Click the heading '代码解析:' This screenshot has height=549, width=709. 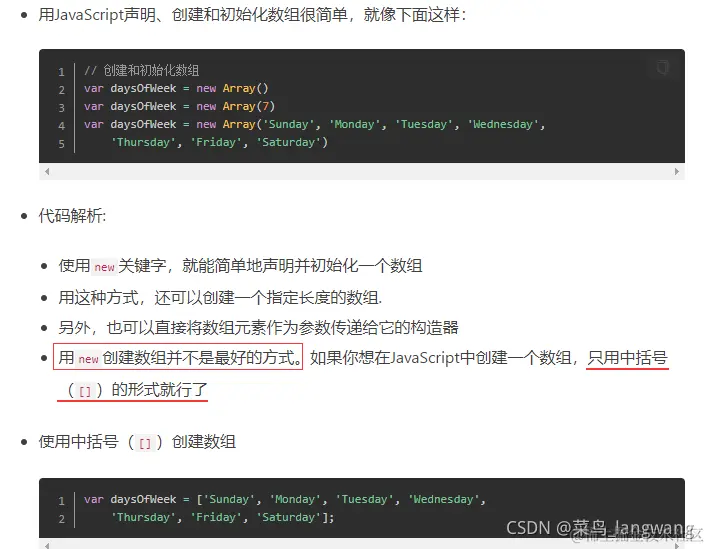click(72, 216)
